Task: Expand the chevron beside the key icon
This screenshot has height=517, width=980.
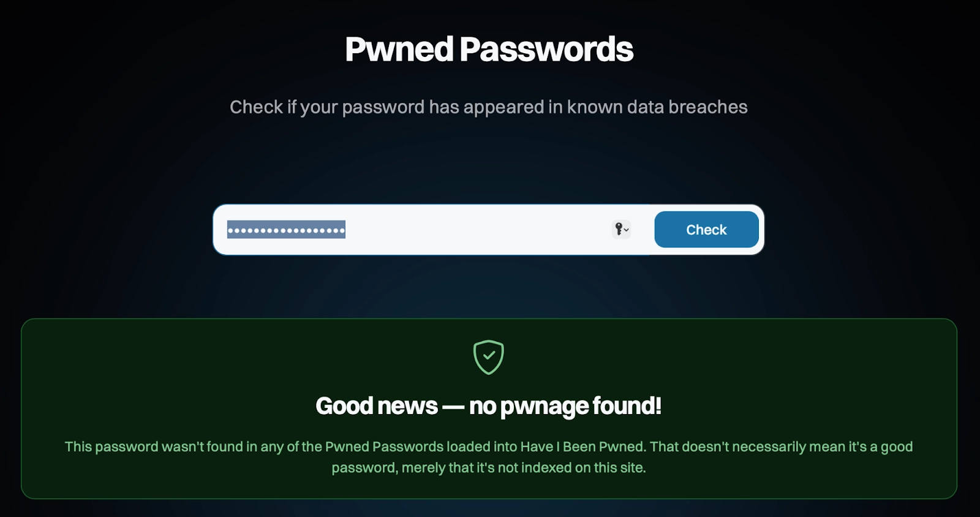Action: 627,230
